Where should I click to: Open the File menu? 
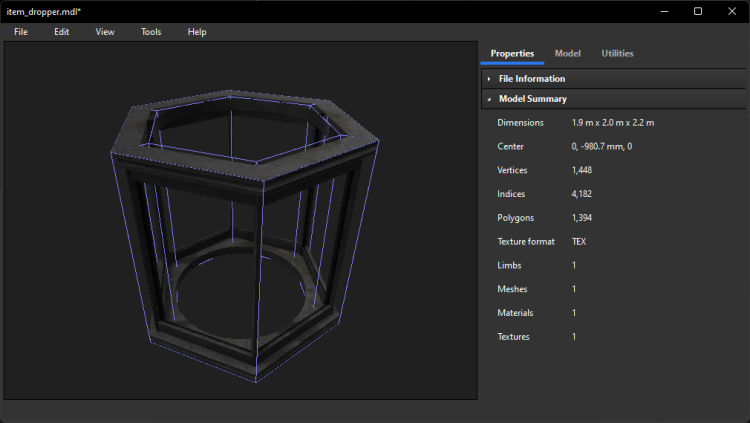20,32
